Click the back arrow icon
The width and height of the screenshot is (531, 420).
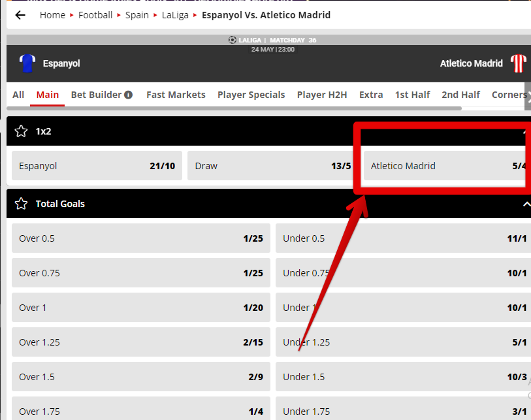pyautogui.click(x=20, y=15)
